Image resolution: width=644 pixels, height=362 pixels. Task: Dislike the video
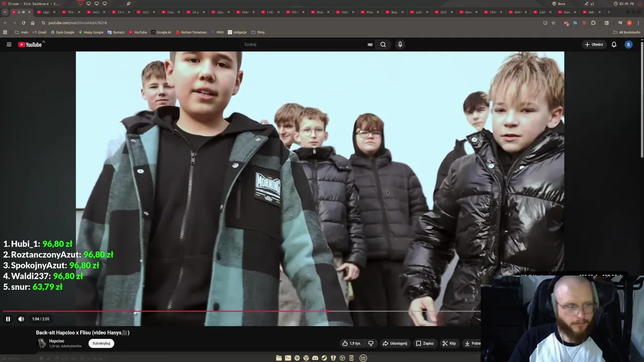pos(371,343)
